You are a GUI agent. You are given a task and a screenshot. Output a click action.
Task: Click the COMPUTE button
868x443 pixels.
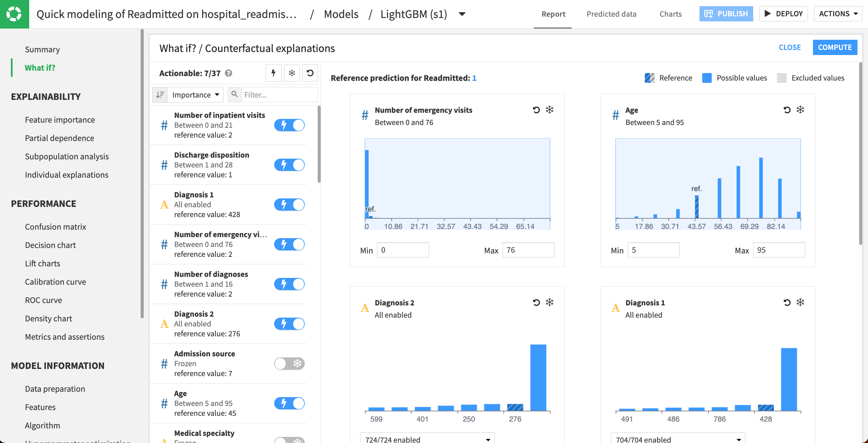click(835, 47)
